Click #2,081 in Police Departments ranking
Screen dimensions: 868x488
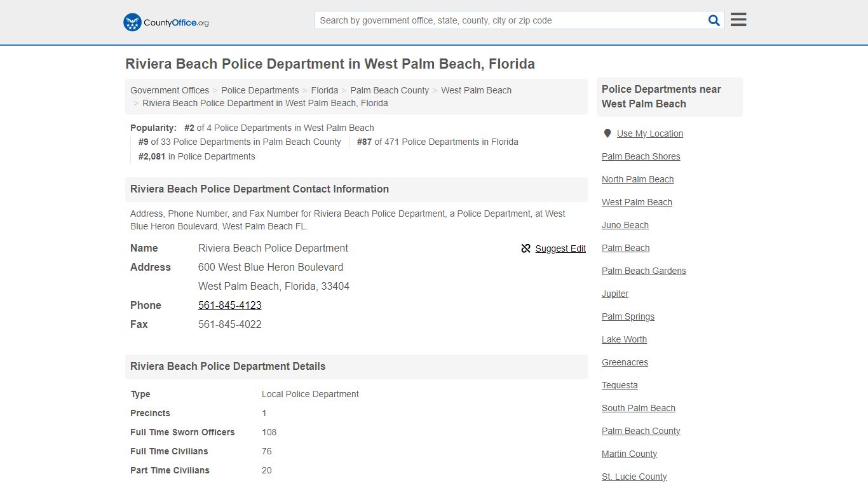coord(197,156)
